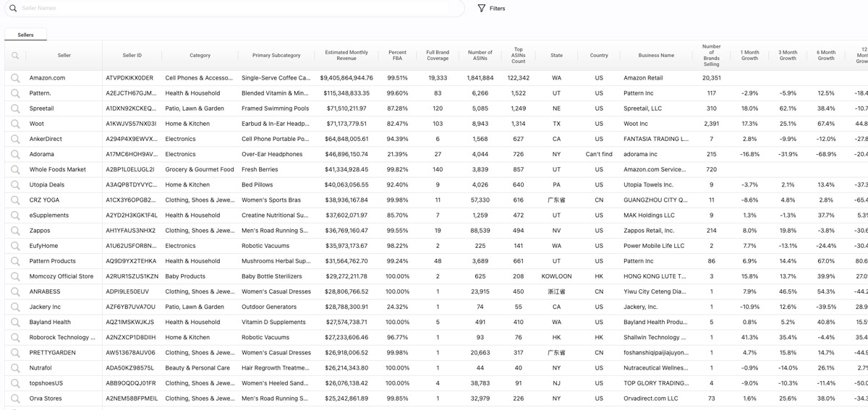Open details magnifier for Utopia Deals row

tap(15, 184)
